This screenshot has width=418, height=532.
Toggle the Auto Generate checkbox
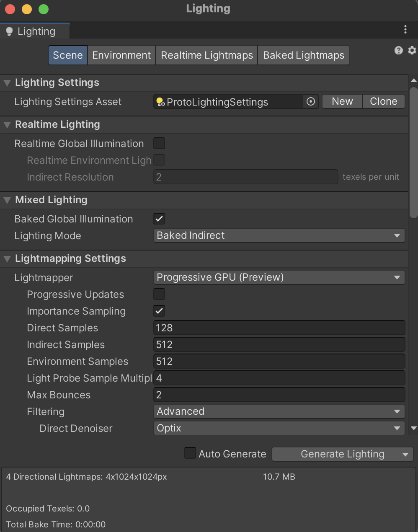coord(190,453)
